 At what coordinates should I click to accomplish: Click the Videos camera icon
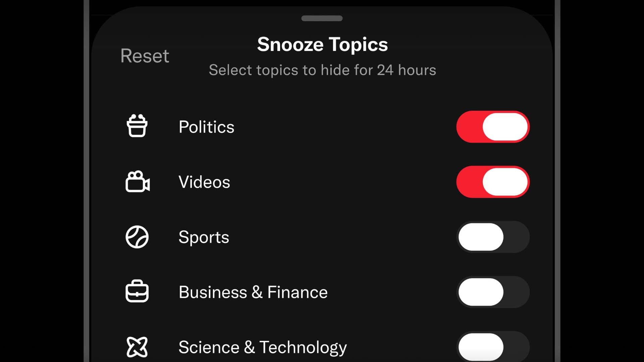click(138, 182)
